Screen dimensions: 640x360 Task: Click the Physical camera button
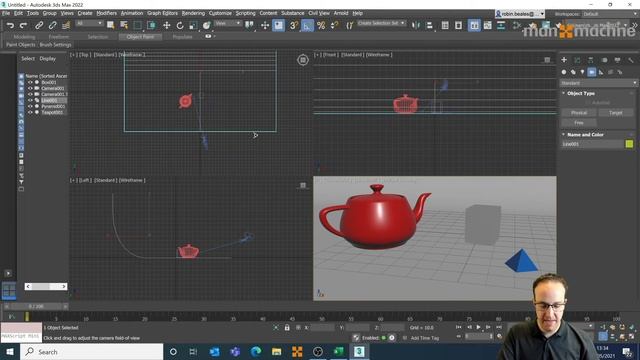tap(579, 113)
